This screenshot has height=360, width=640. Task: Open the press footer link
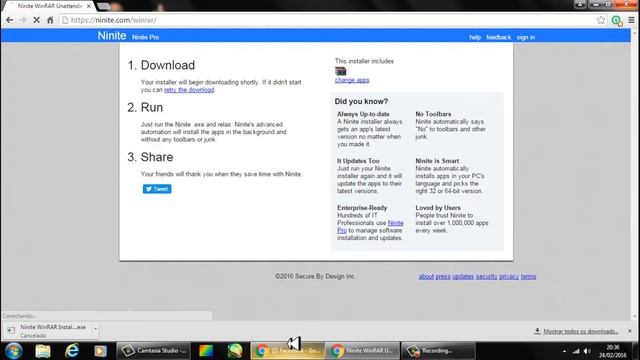(x=442, y=276)
